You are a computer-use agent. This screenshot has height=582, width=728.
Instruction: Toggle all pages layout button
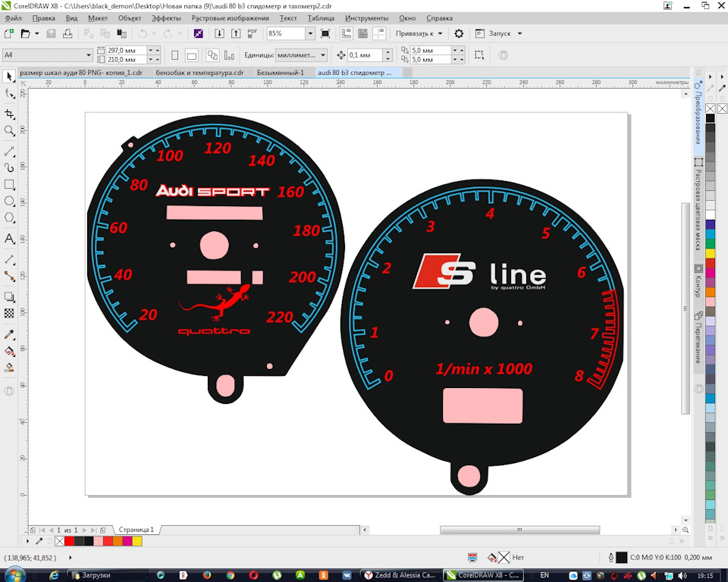[212, 55]
